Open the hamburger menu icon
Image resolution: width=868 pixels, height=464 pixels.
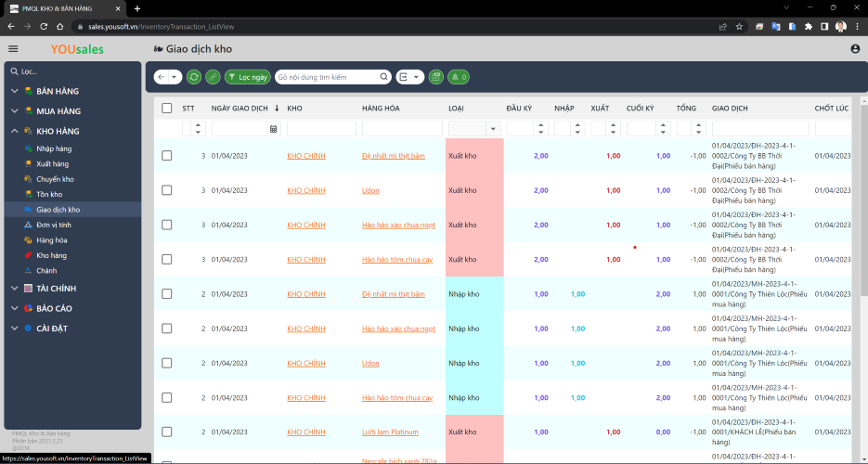click(x=13, y=48)
